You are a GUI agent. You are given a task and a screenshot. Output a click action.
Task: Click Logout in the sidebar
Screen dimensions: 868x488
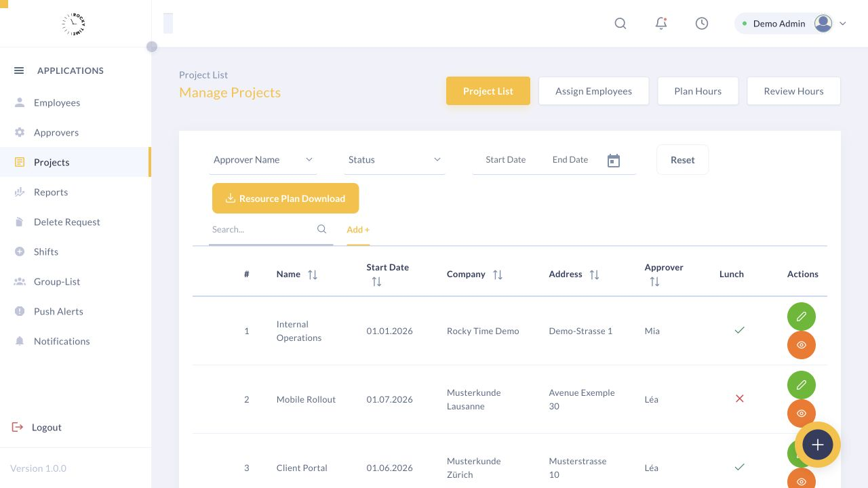point(37,427)
